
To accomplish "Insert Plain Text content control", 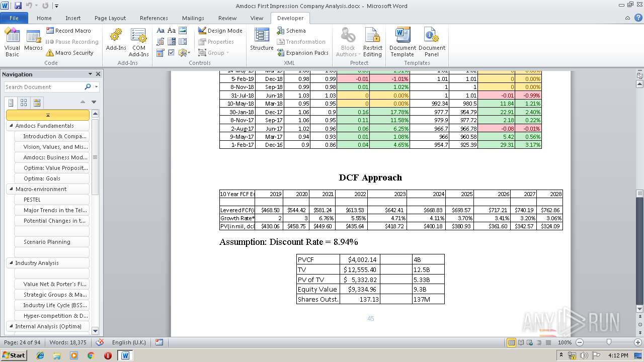I will tap(172, 31).
